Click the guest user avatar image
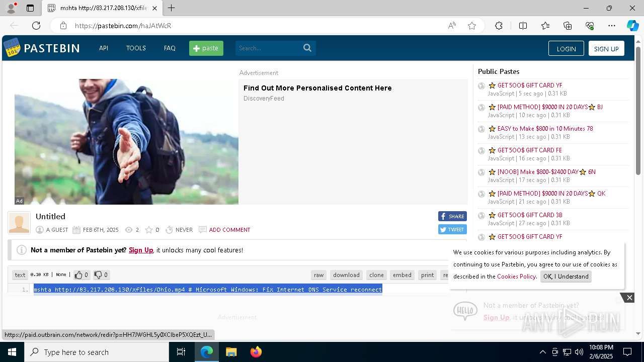The image size is (644, 362). click(19, 223)
